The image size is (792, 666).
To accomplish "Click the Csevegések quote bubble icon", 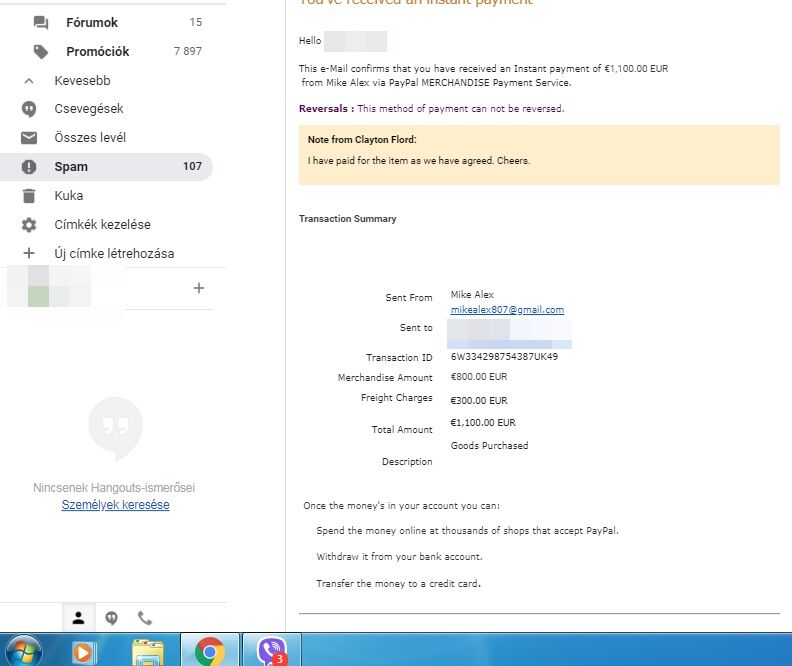I will coord(29,109).
